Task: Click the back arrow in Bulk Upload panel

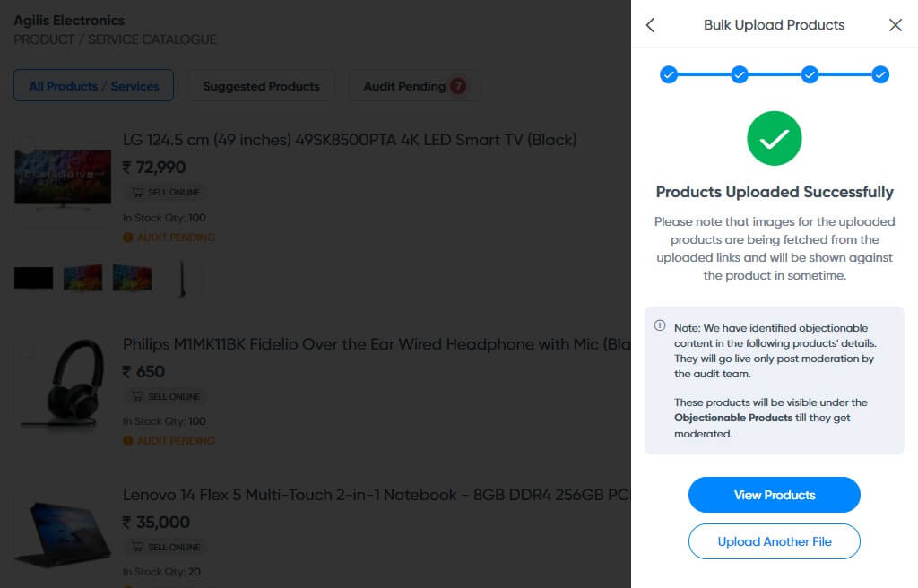Action: coord(650,25)
